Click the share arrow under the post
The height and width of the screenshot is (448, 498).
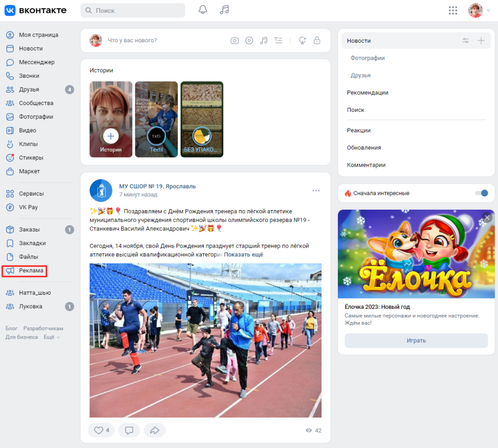click(x=155, y=430)
